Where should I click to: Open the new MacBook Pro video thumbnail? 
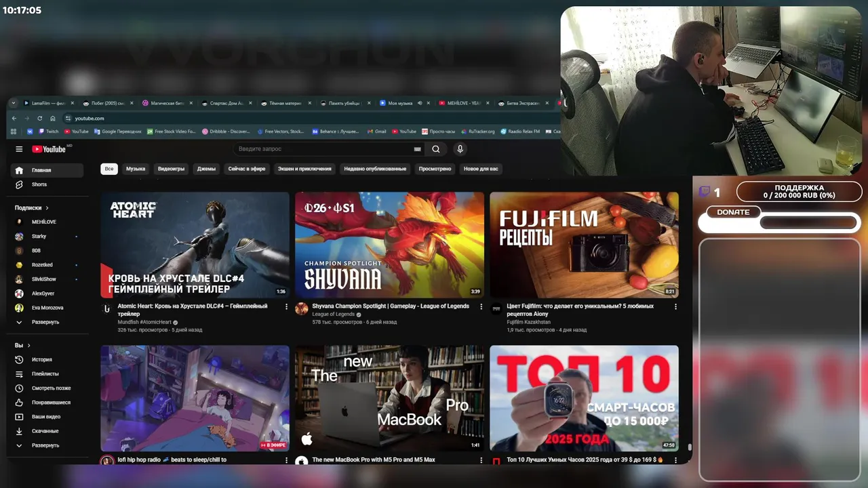pos(389,399)
